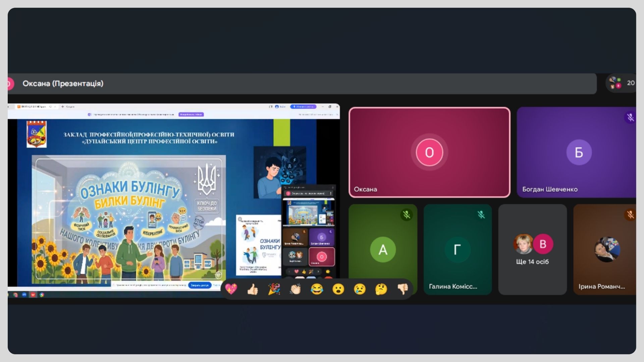Image resolution: width=644 pixels, height=362 pixels.
Task: Send the laughing face reaction
Action: pos(317,289)
